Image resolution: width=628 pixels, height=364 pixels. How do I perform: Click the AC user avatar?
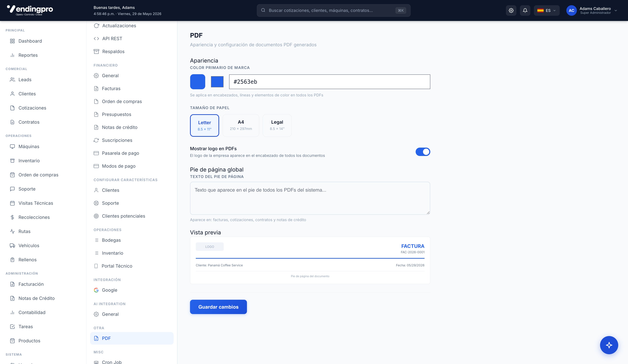tap(571, 10)
